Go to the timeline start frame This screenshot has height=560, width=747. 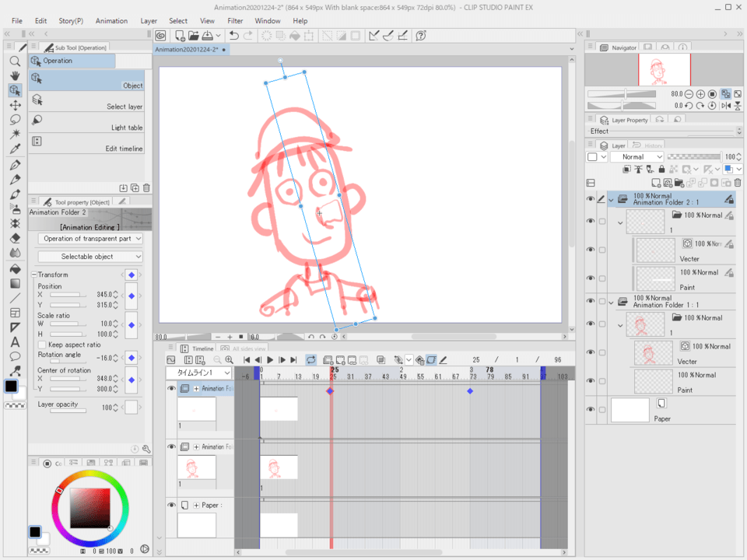pos(247,360)
